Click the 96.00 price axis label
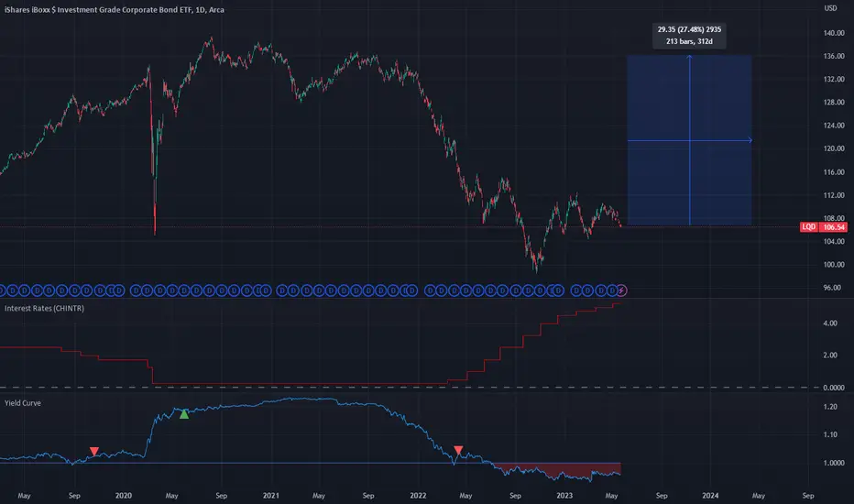This screenshot has width=854, height=504. pos(832,288)
